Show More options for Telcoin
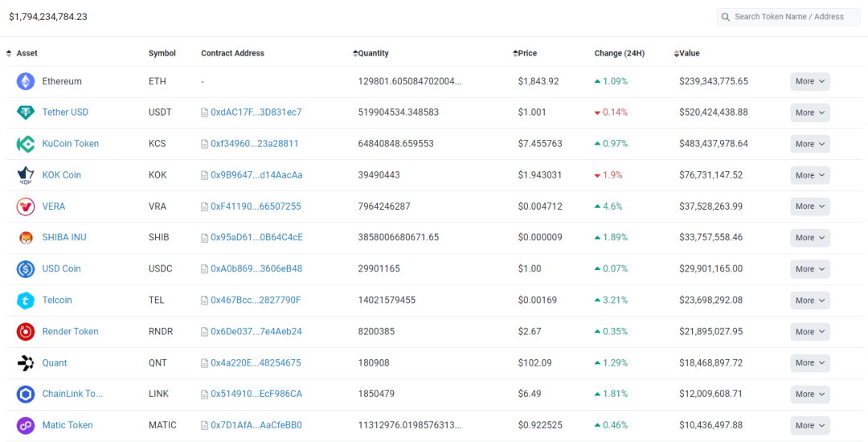Image resolution: width=868 pixels, height=442 pixels. (810, 301)
